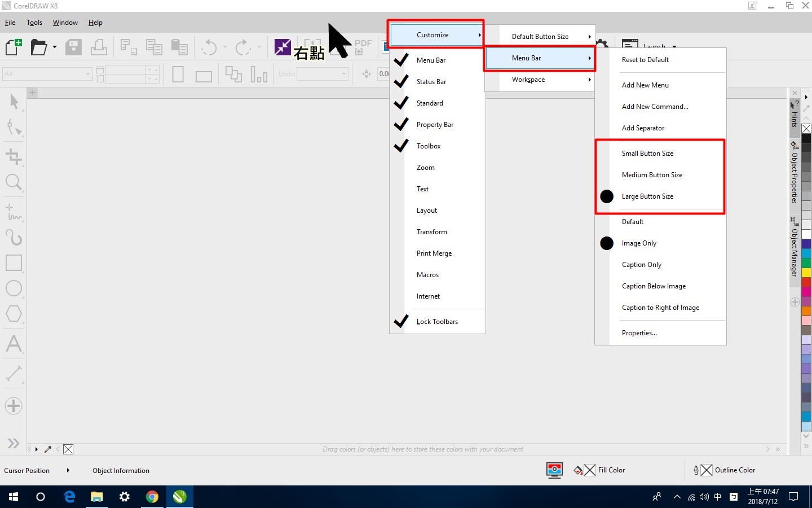This screenshot has width=812, height=508.
Task: Uncheck the Property Bar entry
Action: (438, 125)
